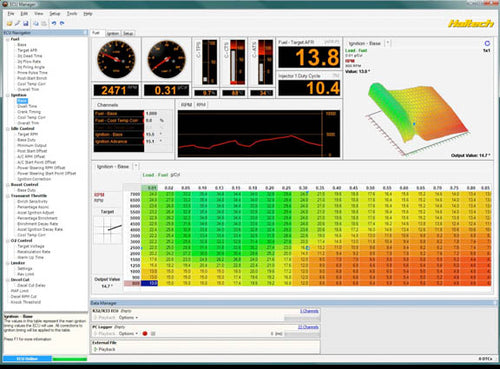Click the gray stop button in PC Logger

[153, 333]
